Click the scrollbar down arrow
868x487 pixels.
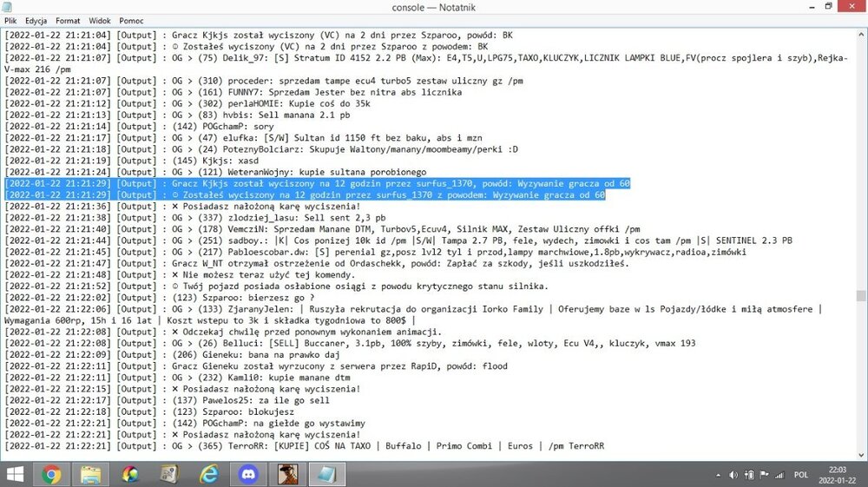coord(861,455)
